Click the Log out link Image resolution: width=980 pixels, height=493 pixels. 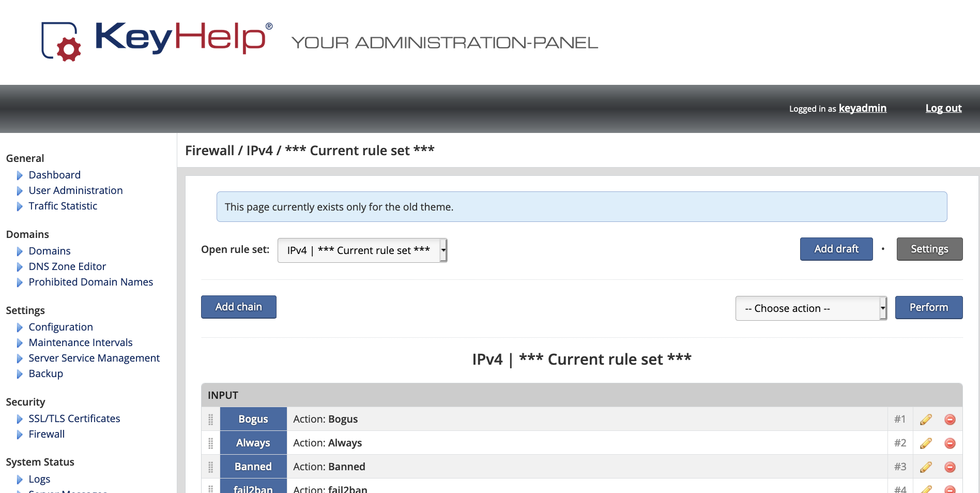coord(943,108)
